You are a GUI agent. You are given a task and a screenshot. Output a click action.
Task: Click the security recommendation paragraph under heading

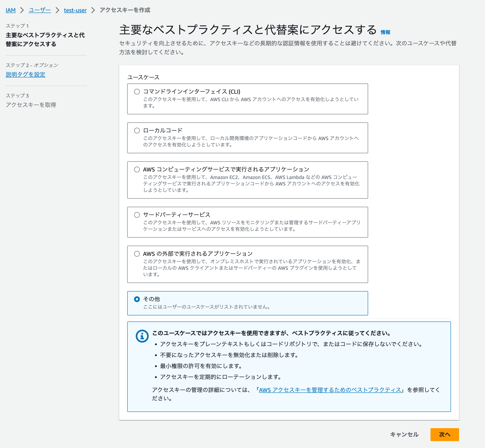pos(288,47)
